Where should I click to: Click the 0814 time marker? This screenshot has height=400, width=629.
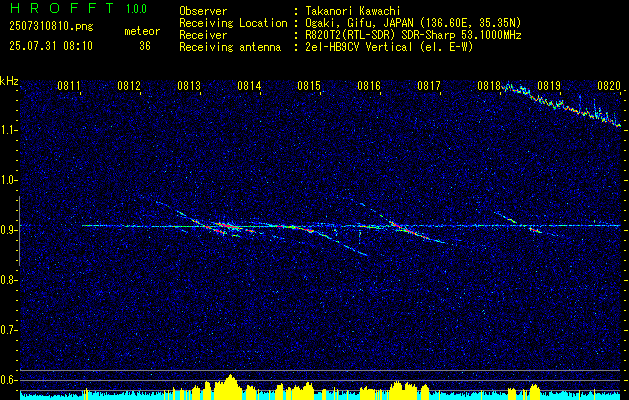[249, 85]
